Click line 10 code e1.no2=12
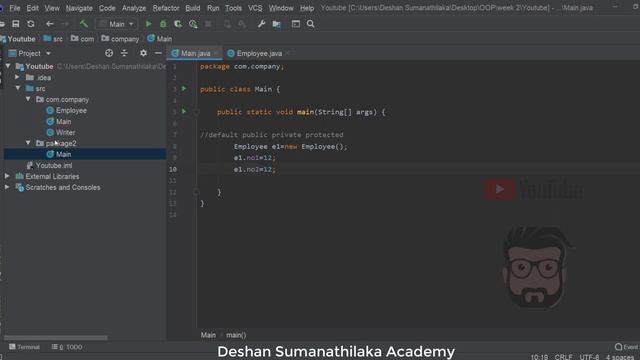 [254, 169]
